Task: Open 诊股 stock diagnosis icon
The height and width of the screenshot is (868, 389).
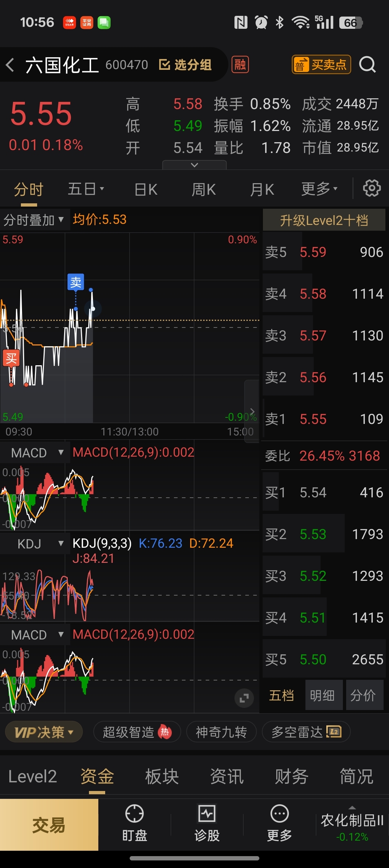Action: tap(207, 823)
